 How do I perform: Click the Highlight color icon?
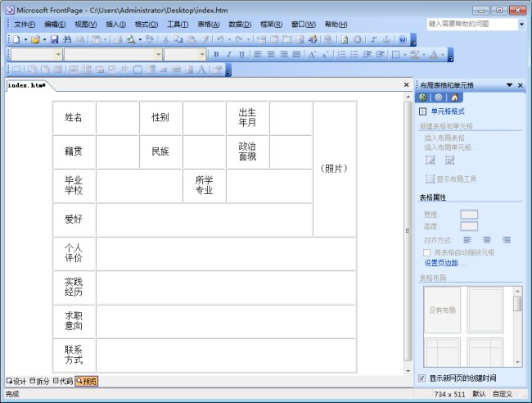coord(415,54)
